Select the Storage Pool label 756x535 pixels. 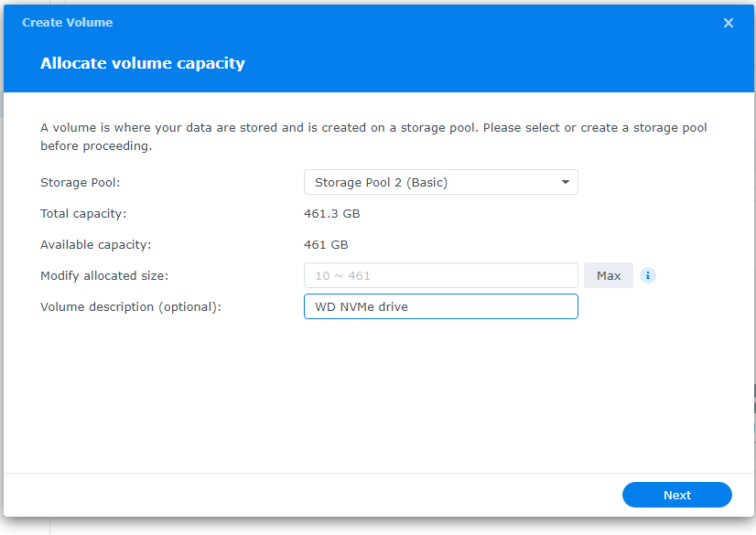[x=80, y=182]
